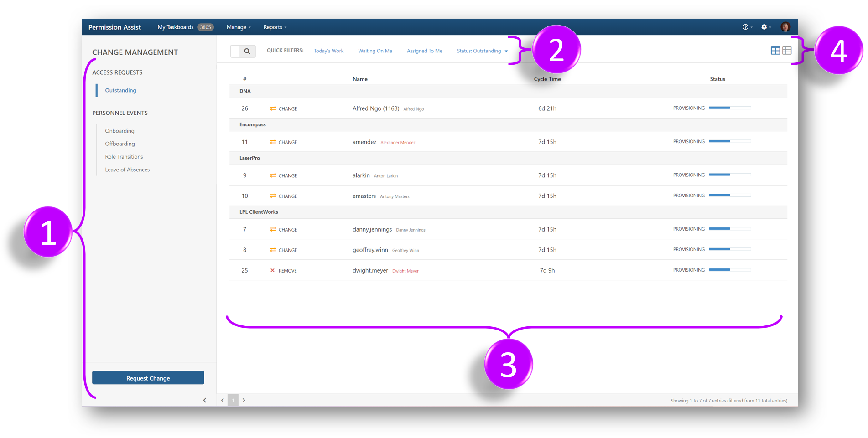Open the Onboarding section under Personnel Events

tap(120, 131)
